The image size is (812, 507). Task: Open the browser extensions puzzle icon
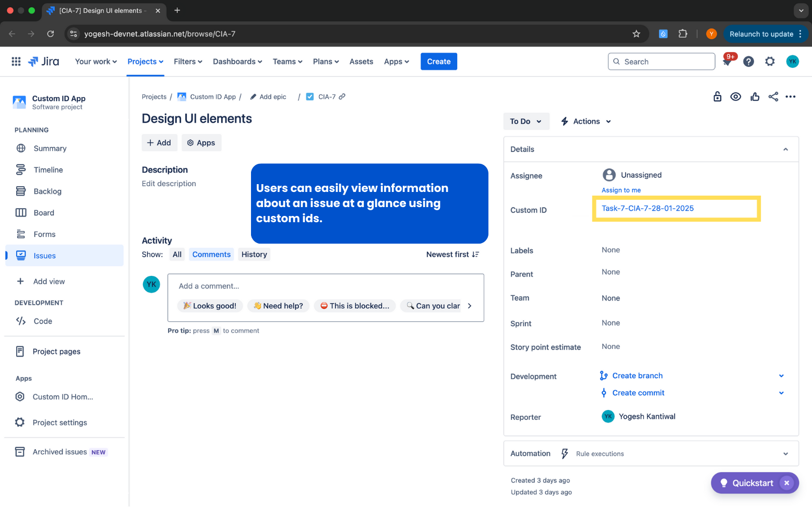pyautogui.click(x=683, y=34)
